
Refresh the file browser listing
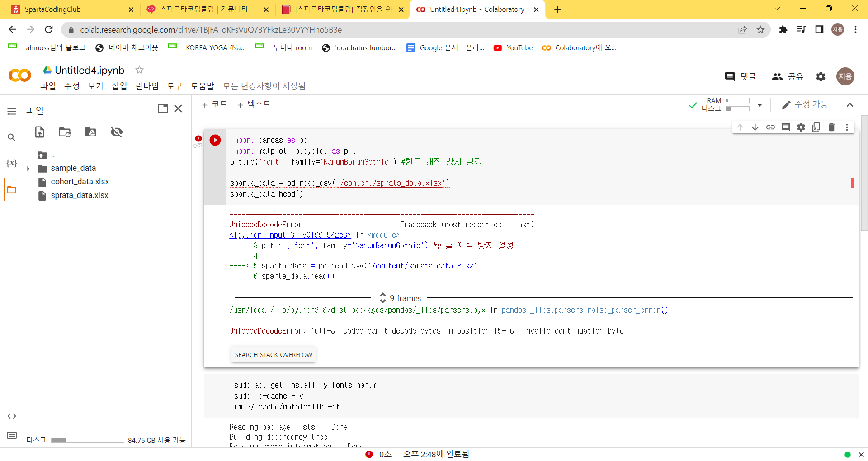point(65,132)
